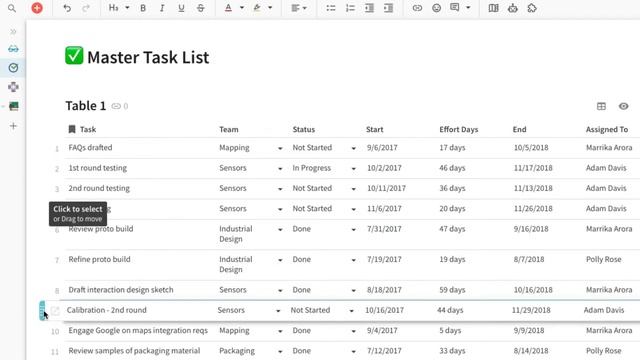Expand the sidebar with double chevron
Viewport: 640px width, 360px height.
13,31
